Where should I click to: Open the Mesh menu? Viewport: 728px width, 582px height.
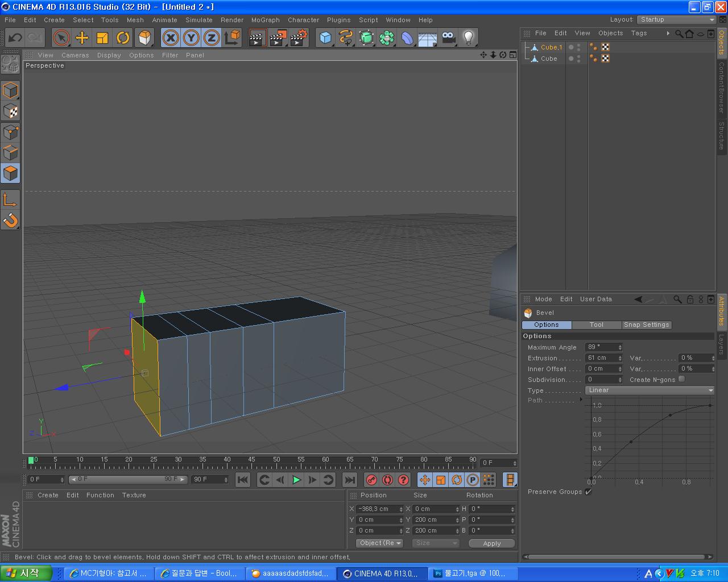click(x=135, y=20)
